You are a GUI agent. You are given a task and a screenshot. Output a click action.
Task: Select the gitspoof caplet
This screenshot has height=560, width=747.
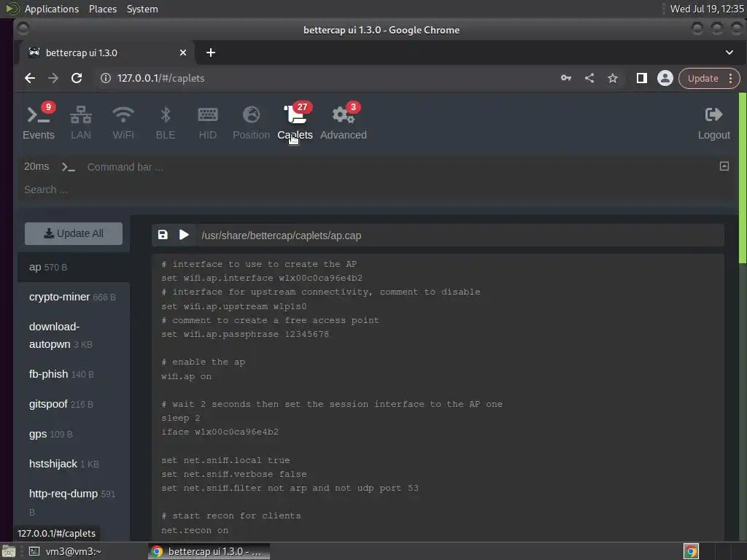(x=74, y=404)
